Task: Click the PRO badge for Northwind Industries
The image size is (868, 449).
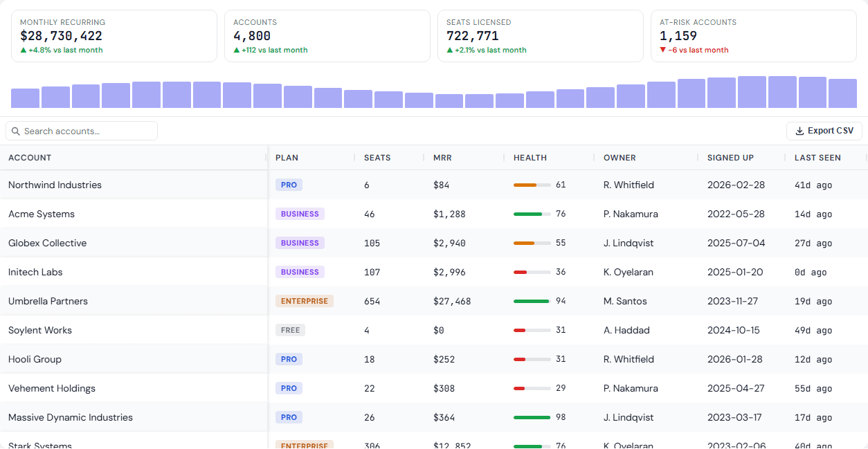Action: pos(289,185)
